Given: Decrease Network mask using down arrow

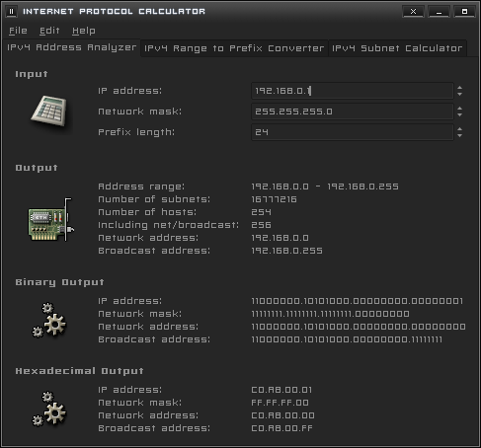Looking at the screenshot, I should 459,114.
